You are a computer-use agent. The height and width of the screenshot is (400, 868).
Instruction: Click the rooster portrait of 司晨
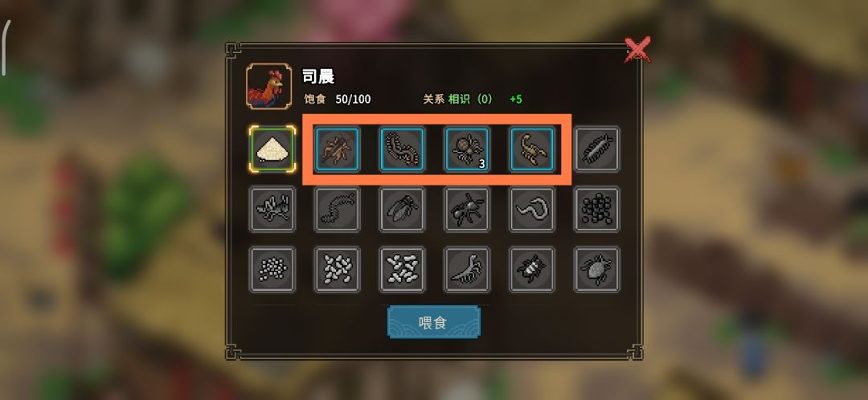[269, 86]
